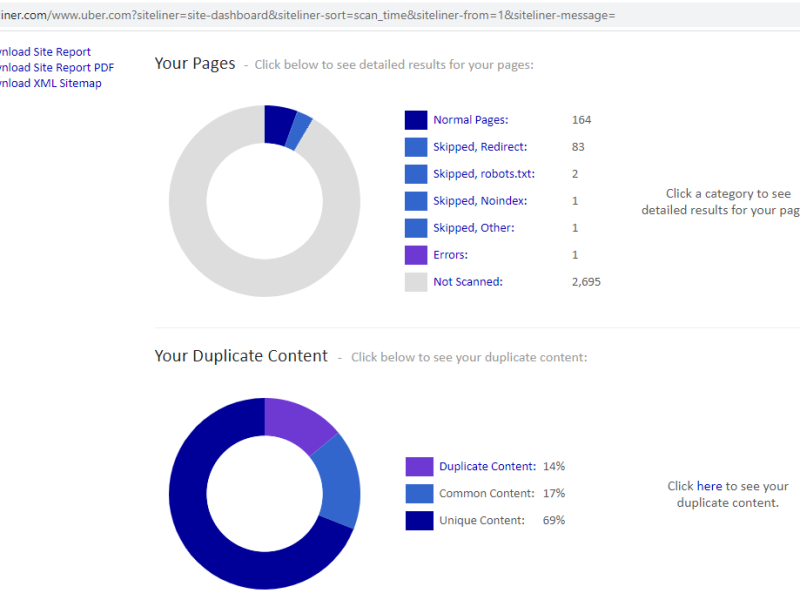
Task: Click the Common Content blue legend square
Action: [419, 493]
